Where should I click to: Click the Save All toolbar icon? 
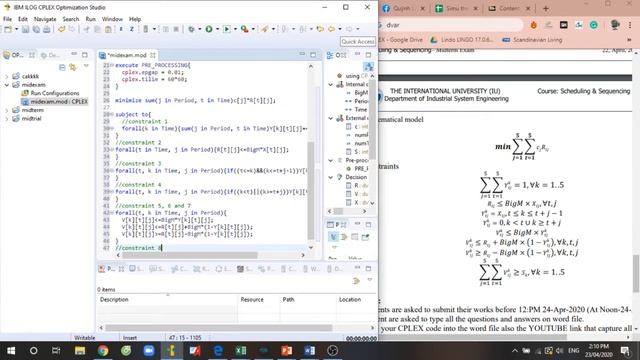36,29
